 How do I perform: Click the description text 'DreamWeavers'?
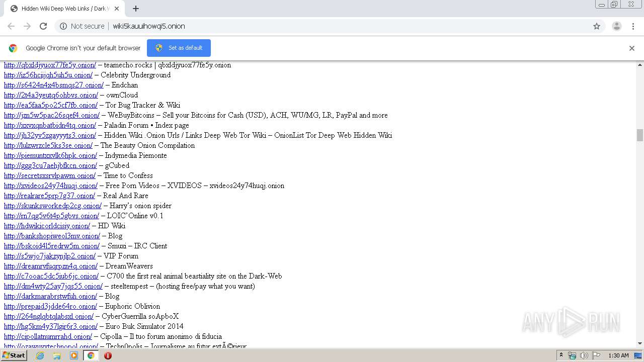(x=129, y=266)
